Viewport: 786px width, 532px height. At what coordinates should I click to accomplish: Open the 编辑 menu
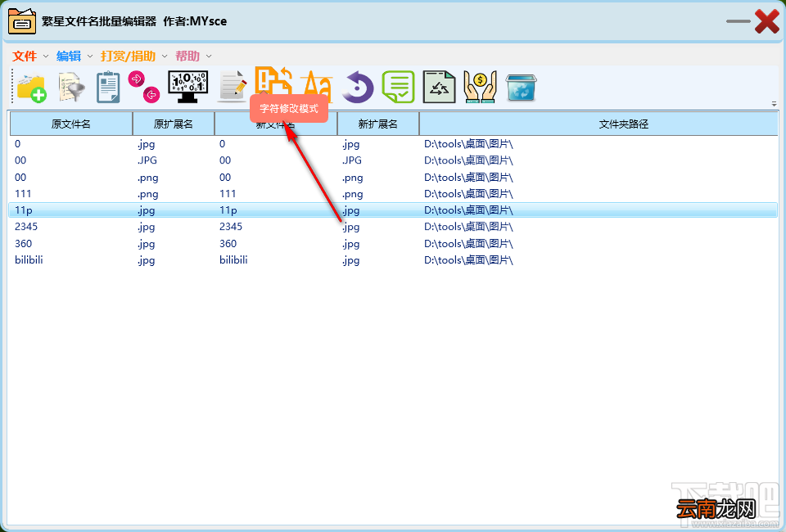click(x=69, y=56)
